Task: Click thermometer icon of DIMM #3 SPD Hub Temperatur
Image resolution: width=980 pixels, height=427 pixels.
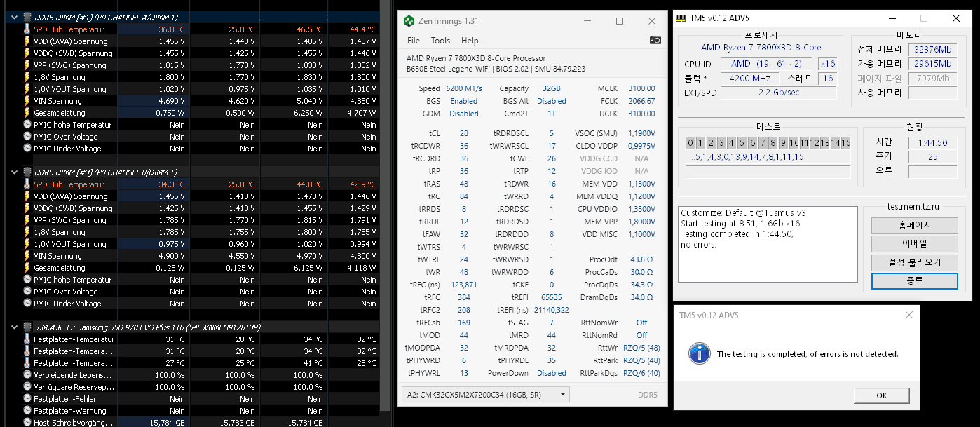Action: pos(27,184)
